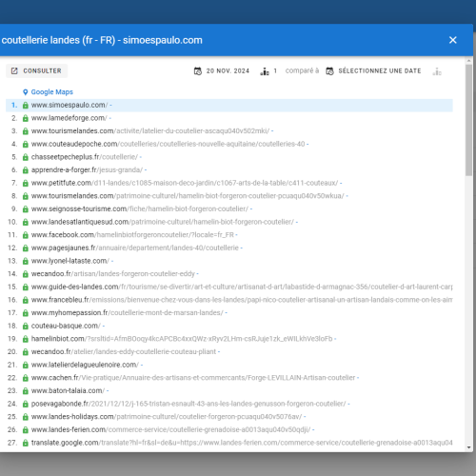Open wecandoo.fr artisan landes-forgeron result
476x476 pixels.
pos(113,274)
